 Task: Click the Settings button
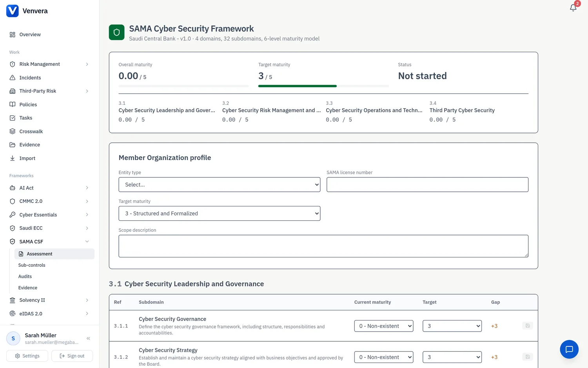click(27, 356)
